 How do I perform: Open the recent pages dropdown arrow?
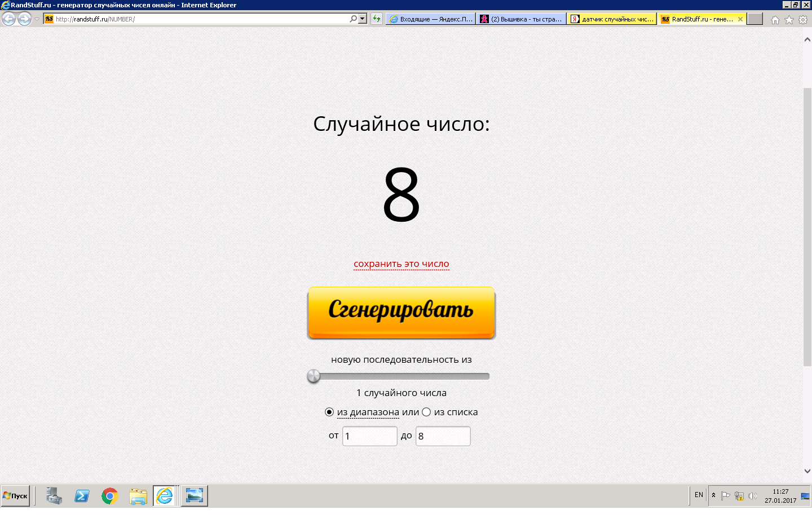(37, 19)
